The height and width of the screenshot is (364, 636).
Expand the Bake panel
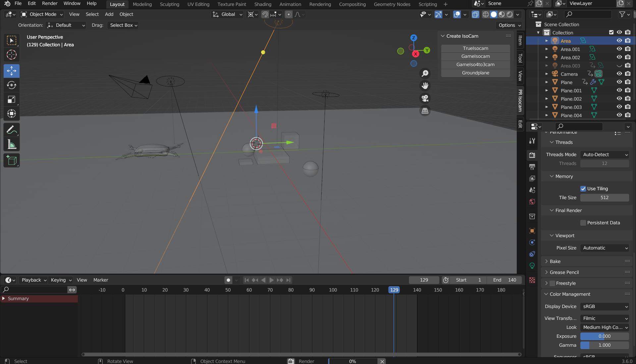click(555, 261)
